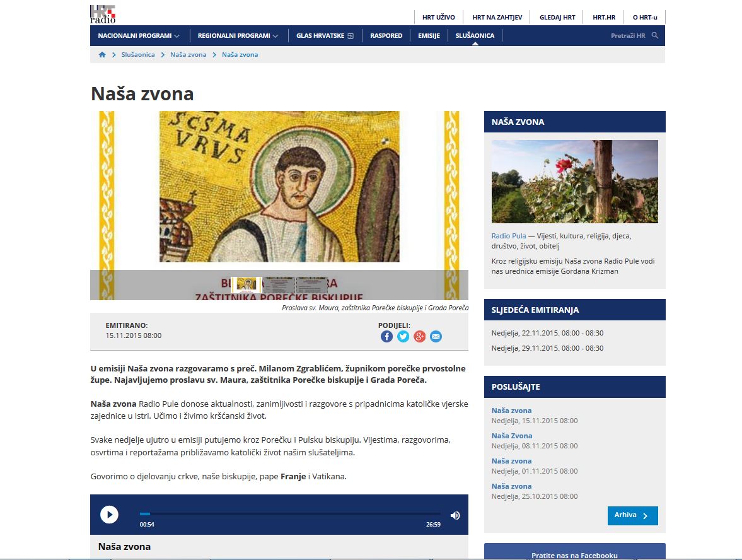Open Emisije menu item
The height and width of the screenshot is (560, 742).
tap(429, 35)
